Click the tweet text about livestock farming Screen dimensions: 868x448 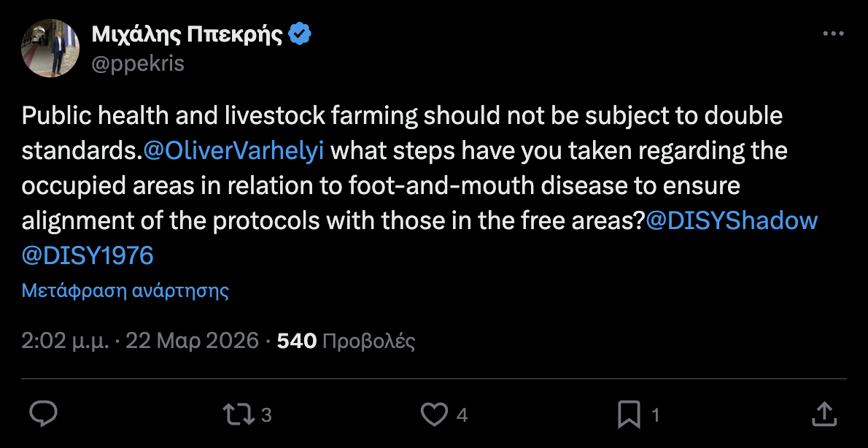[401, 186]
